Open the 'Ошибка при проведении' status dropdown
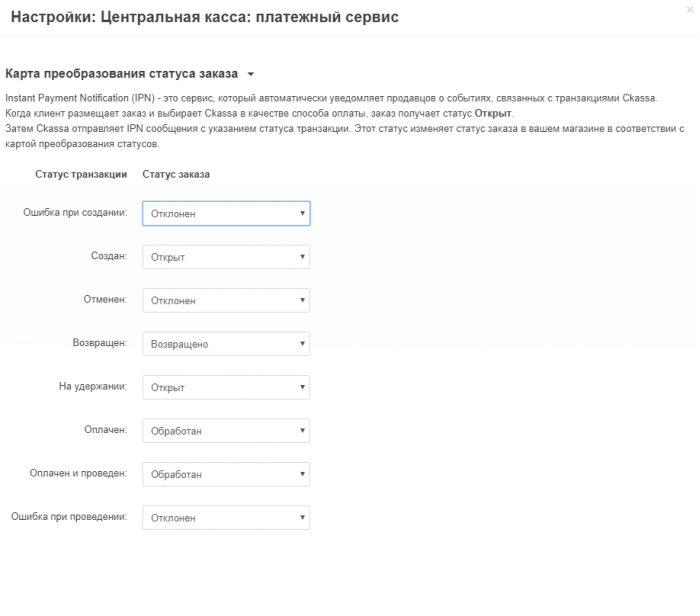This screenshot has height=616, width=700. coord(226,517)
